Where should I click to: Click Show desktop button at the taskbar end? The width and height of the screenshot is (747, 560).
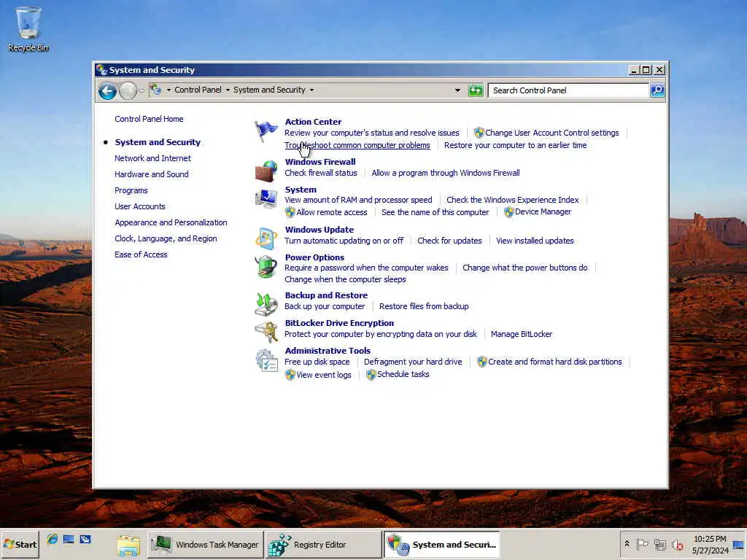point(738,544)
